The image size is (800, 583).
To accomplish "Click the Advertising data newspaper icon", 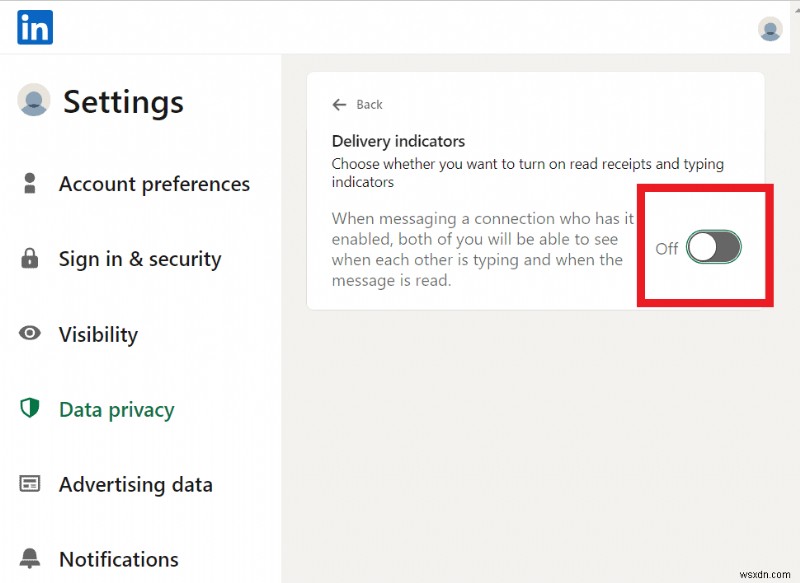I will click(30, 484).
